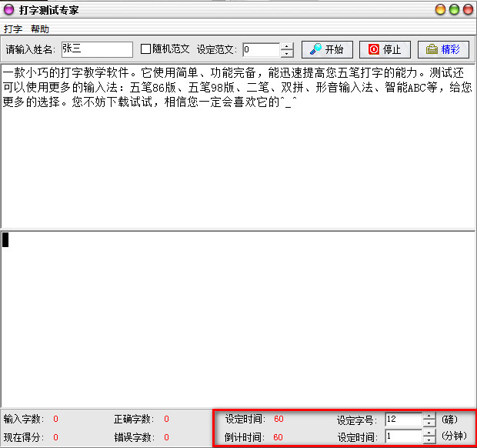Viewport: 477px width, 448px height.
Task: Click the 打字测试专家 window title
Action: coord(49,10)
